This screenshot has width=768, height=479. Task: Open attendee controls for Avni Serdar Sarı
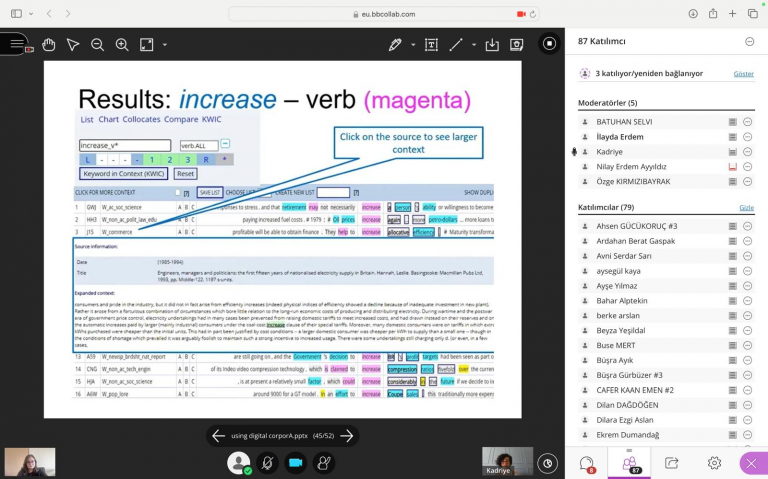click(747, 256)
